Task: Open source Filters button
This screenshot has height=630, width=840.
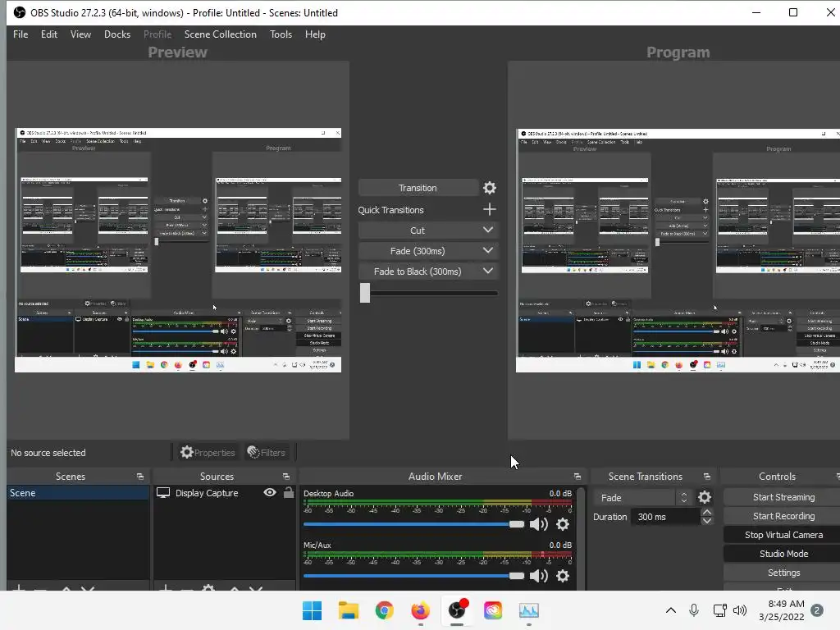Action: [x=267, y=453]
